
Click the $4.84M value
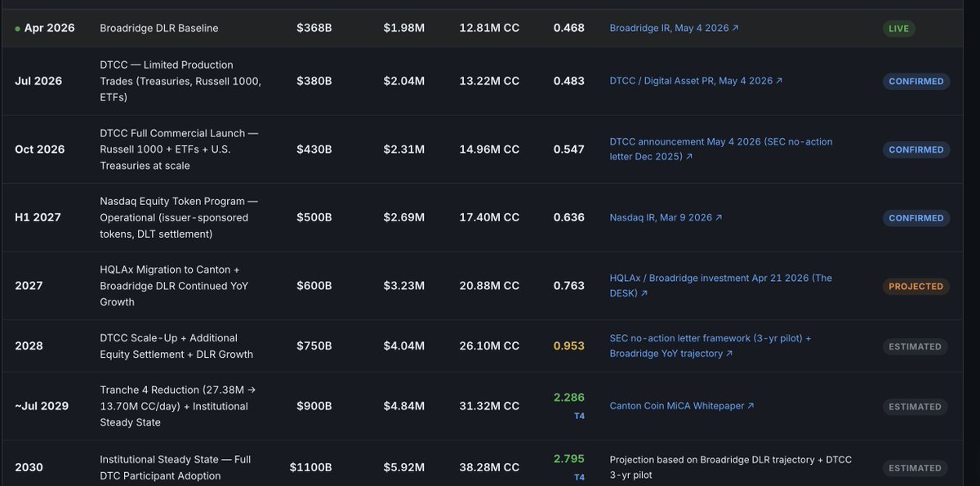404,406
